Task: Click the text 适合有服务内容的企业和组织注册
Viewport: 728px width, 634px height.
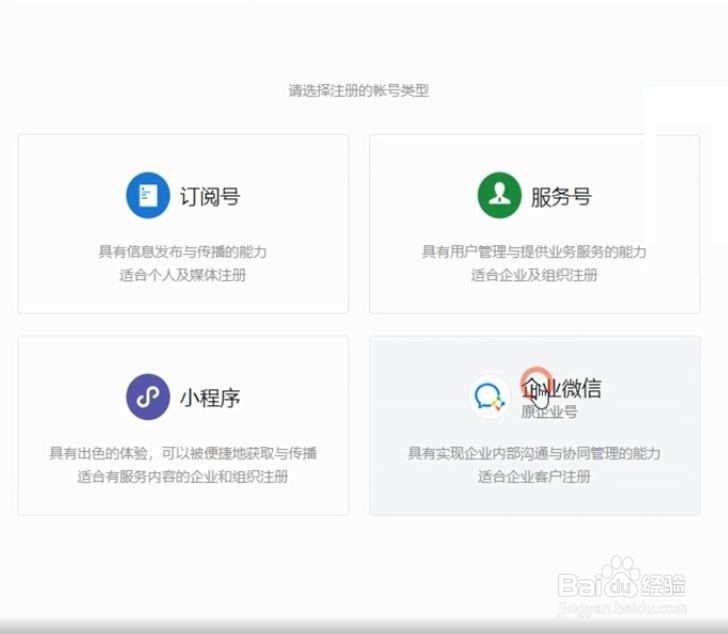Action: pos(182,477)
